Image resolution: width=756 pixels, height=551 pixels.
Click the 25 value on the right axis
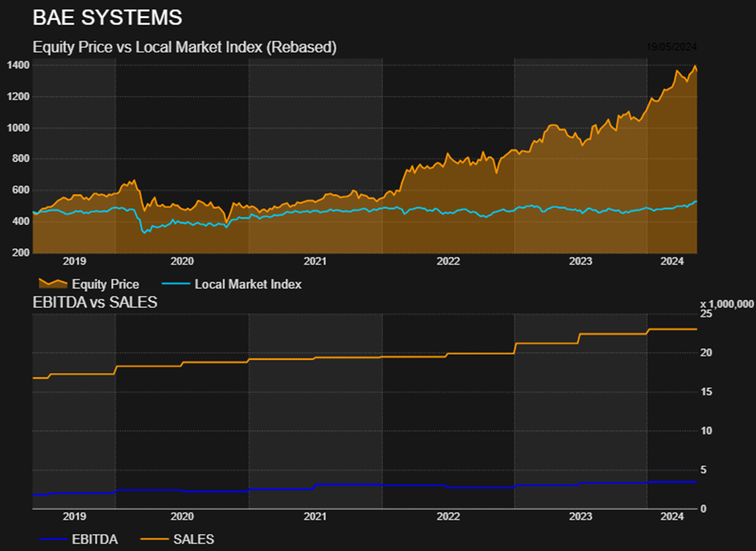706,314
